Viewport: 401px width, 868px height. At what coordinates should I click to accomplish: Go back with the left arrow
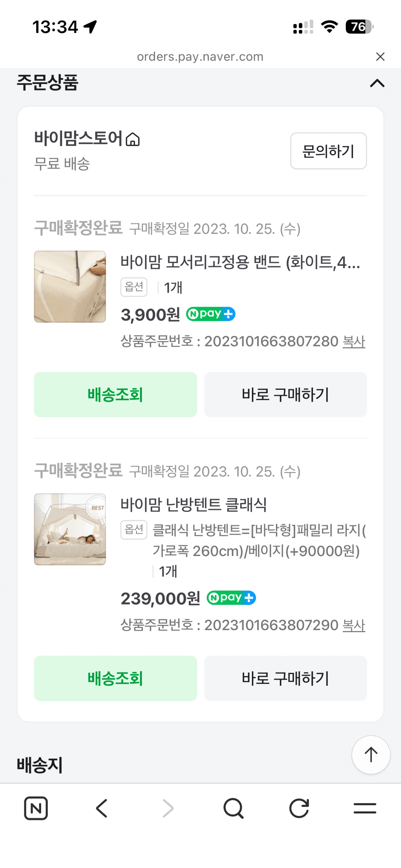[x=102, y=808]
